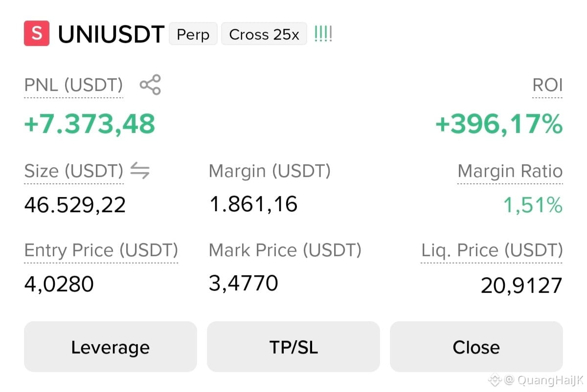Image resolution: width=587 pixels, height=392 pixels.
Task: Tap the Cross 25x margin mode tag
Action: point(264,34)
